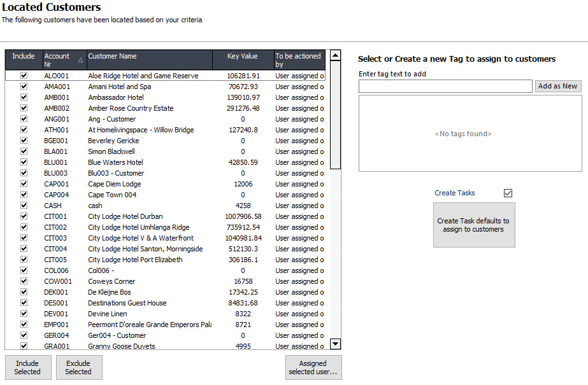Disable the Create Tasks checkbox
The width and height of the screenshot is (588, 385).
508,193
